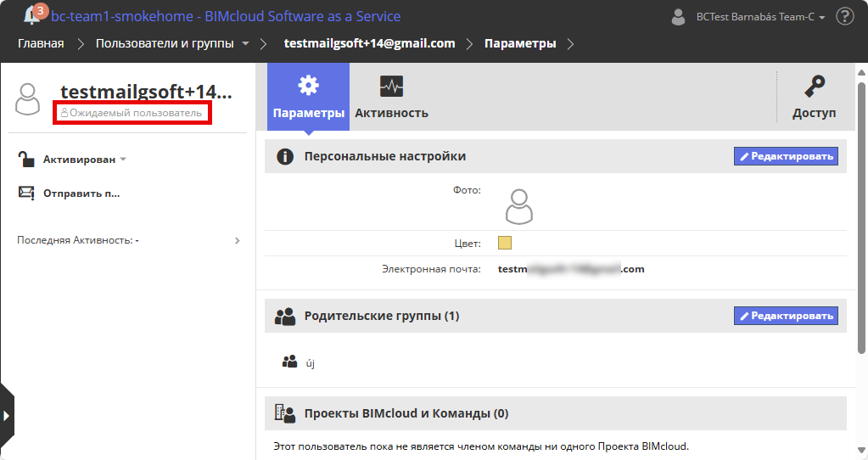Click the user avatar in left panel
The width and height of the screenshot is (868, 460).
point(28,99)
